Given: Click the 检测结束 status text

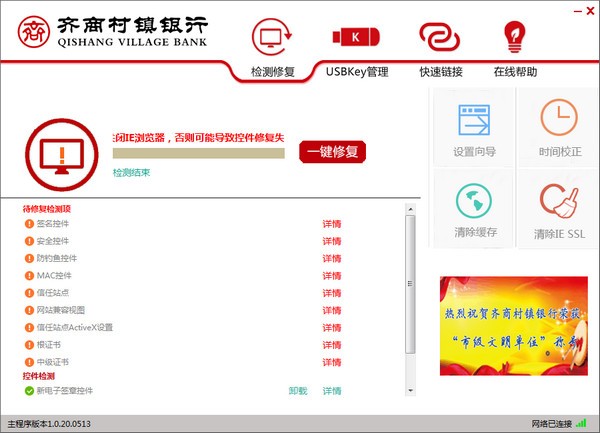Looking at the screenshot, I should 131,173.
